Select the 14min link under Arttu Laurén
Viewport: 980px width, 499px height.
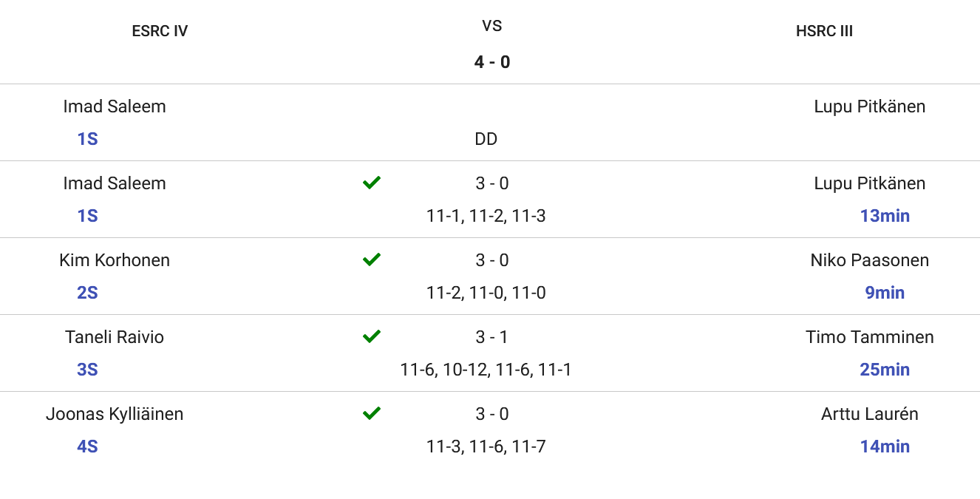pyautogui.click(x=885, y=447)
